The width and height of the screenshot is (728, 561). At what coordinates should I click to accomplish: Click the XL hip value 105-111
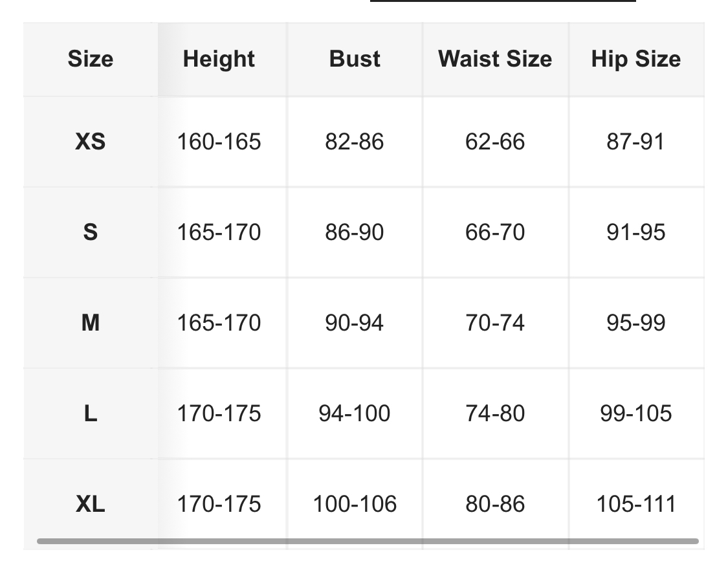635,503
